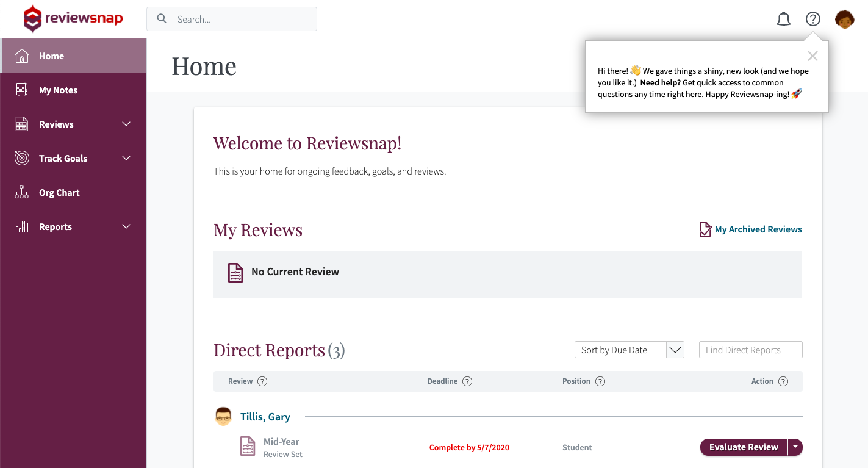Image resolution: width=868 pixels, height=468 pixels.
Task: Open the help question mark icon
Action: 813,19
